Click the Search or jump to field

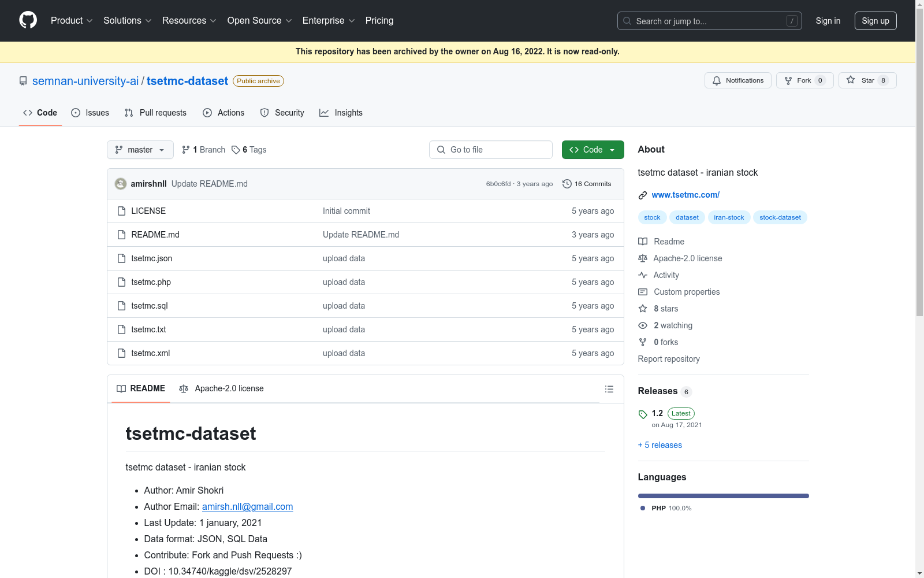point(710,21)
